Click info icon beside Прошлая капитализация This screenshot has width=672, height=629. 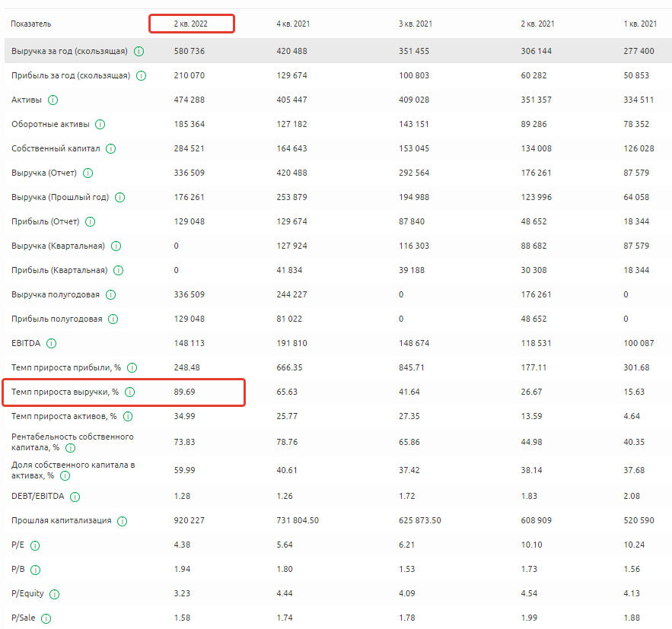(123, 521)
